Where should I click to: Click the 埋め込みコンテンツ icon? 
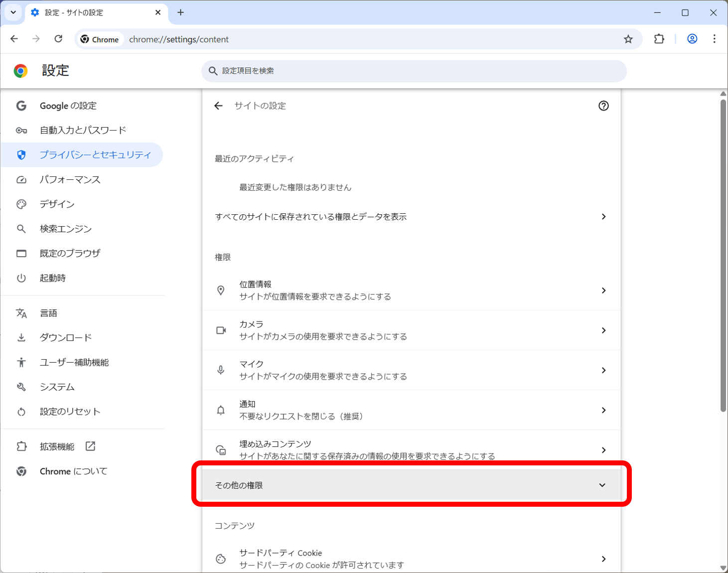point(221,450)
